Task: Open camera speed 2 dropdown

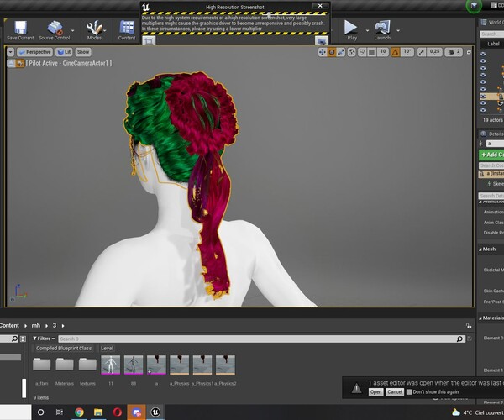Action: tap(454, 52)
